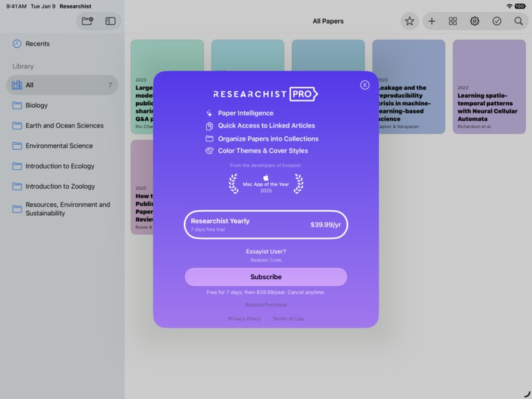
Task: Click the new collection folder icon
Action: [x=88, y=21]
